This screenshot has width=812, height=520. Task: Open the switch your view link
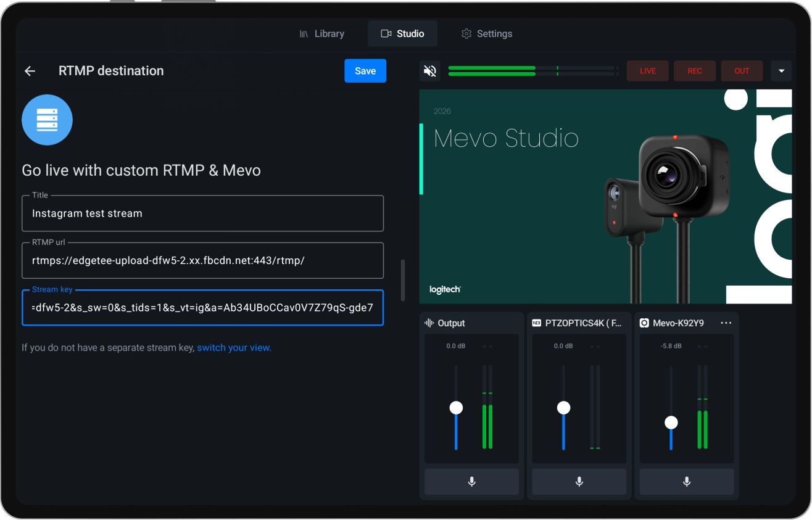pos(234,347)
